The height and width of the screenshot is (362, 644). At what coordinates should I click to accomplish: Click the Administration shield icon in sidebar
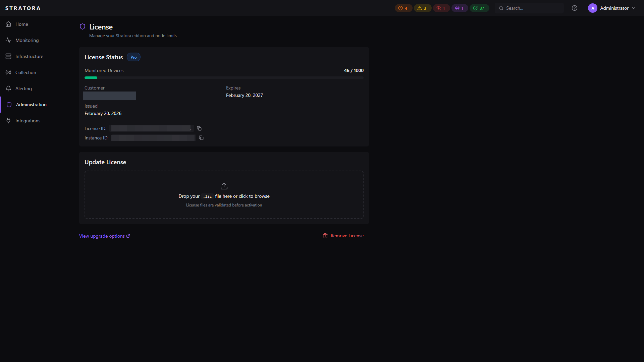[9, 105]
